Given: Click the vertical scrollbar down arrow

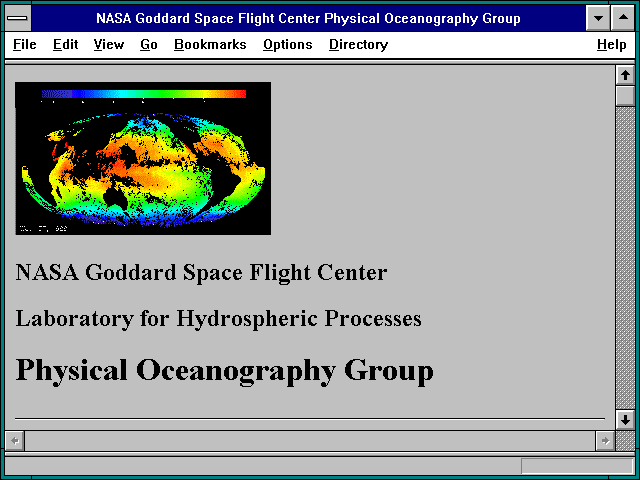Looking at the screenshot, I should pyautogui.click(x=625, y=420).
